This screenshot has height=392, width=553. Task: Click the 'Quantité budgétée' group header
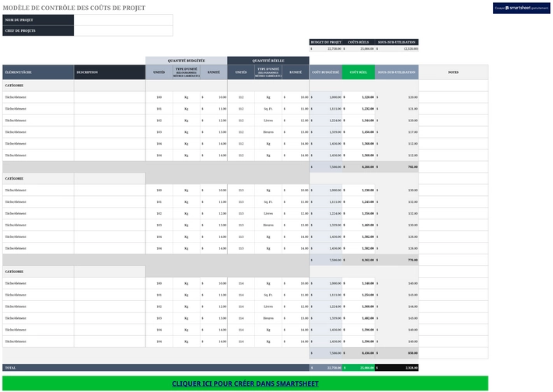coord(186,61)
